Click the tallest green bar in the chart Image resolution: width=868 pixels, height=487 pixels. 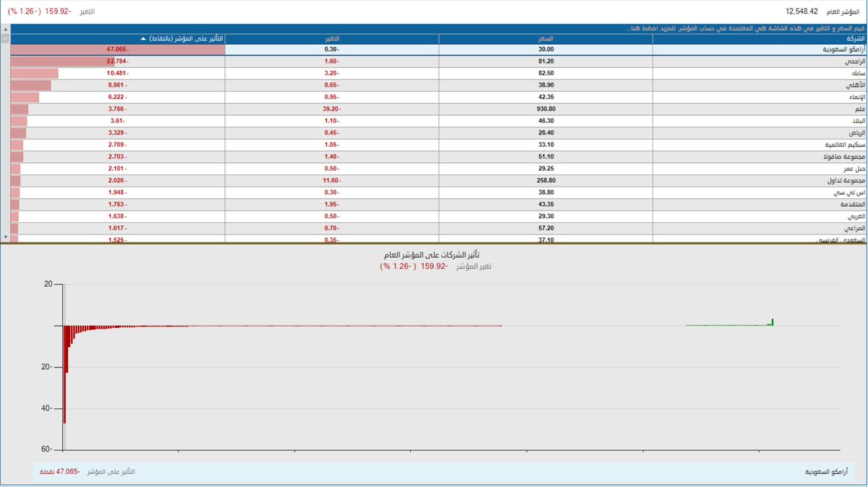click(x=773, y=322)
